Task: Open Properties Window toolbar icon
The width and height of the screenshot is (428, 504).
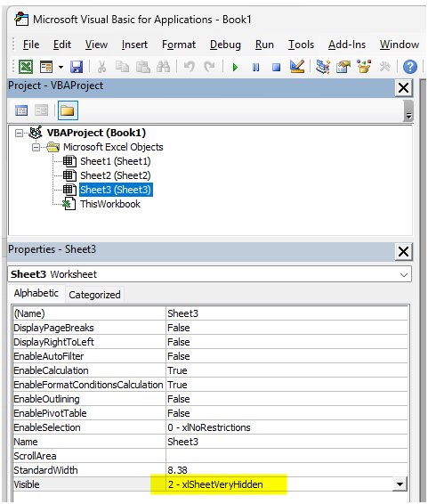Action: pyautogui.click(x=343, y=67)
